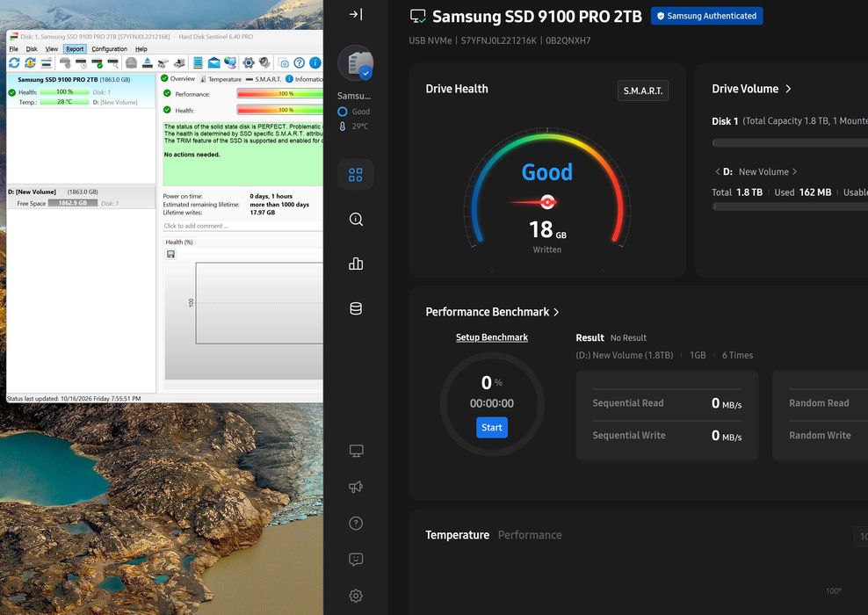Open the gear configuration icon in Hard Disk Sentinel
This screenshot has height=615, width=868.
[x=249, y=63]
